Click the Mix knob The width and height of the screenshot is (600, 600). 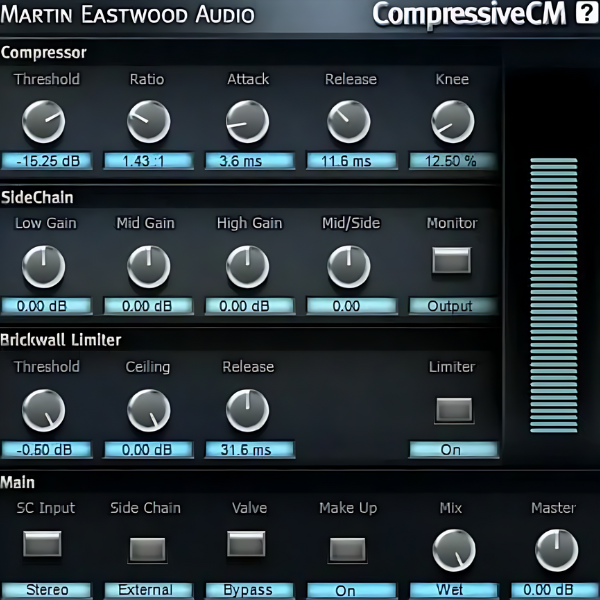[454, 551]
